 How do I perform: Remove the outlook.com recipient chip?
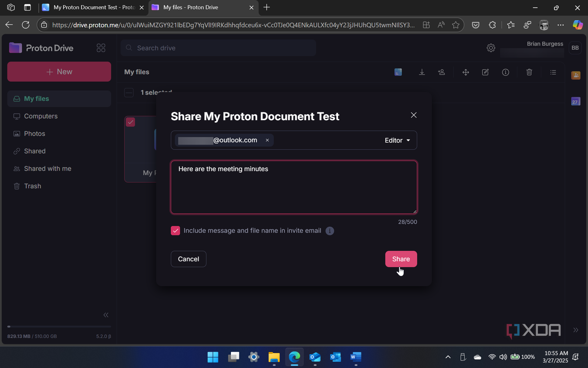tap(267, 140)
